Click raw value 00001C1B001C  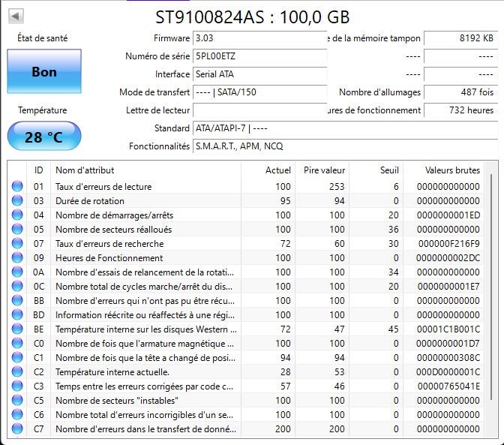[448, 329]
